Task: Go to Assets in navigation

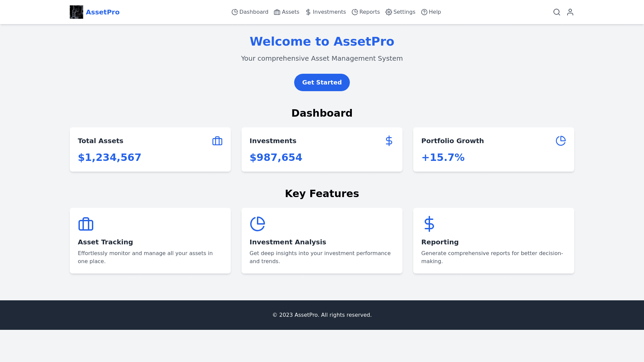Action: (286, 12)
